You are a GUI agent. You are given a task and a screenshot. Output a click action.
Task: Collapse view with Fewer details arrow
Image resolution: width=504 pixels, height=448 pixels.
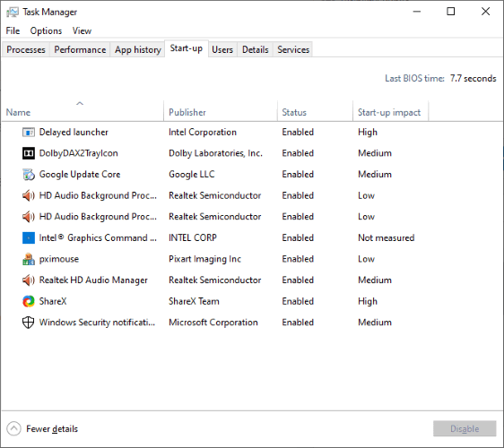pos(13,428)
